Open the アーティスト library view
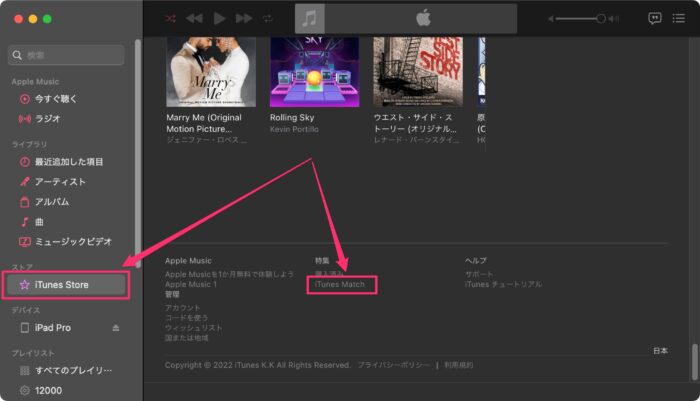The image size is (700, 401). coord(60,182)
